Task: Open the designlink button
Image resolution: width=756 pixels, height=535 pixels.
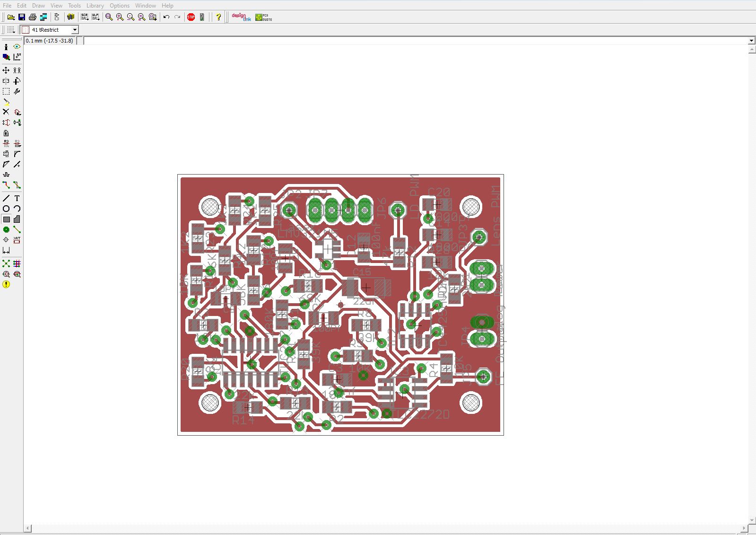Action: pyautogui.click(x=241, y=17)
